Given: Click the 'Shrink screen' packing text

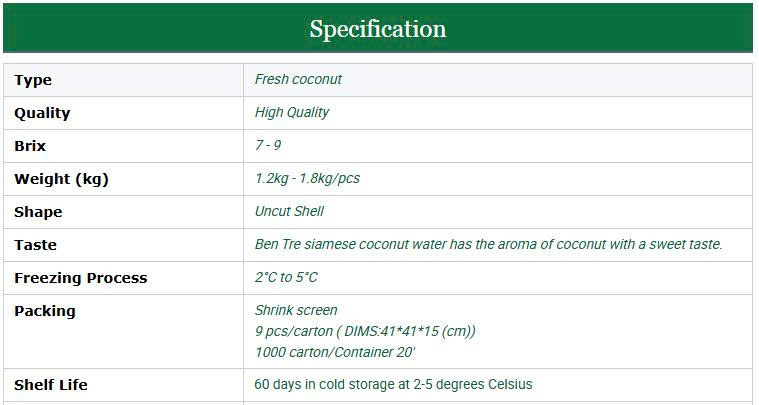Looking at the screenshot, I should (x=296, y=310).
